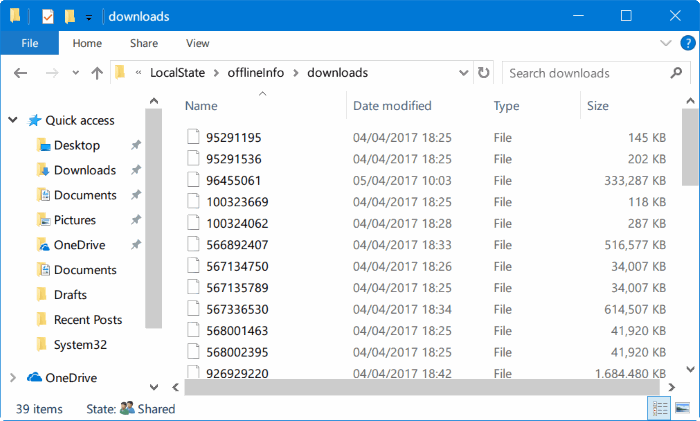Image resolution: width=700 pixels, height=421 pixels.
Task: Open the address bar history dropdown
Action: pos(465,73)
